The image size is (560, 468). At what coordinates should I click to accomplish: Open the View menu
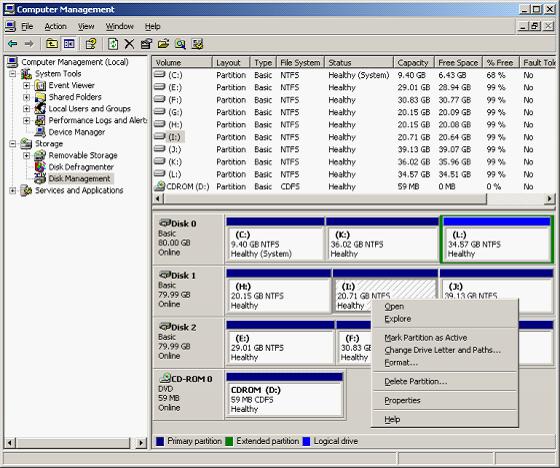tap(86, 26)
